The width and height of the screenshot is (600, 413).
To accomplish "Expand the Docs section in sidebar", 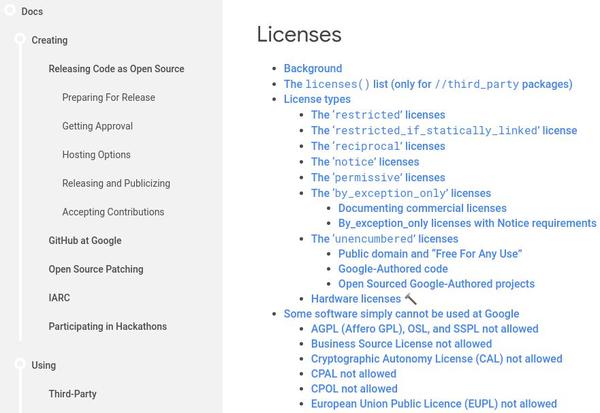I will [x=31, y=12].
